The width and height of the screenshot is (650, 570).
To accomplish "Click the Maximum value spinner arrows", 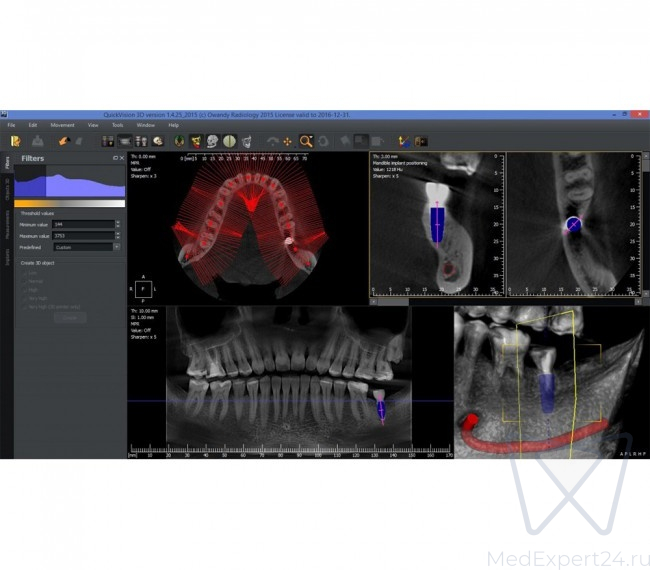I will (117, 235).
